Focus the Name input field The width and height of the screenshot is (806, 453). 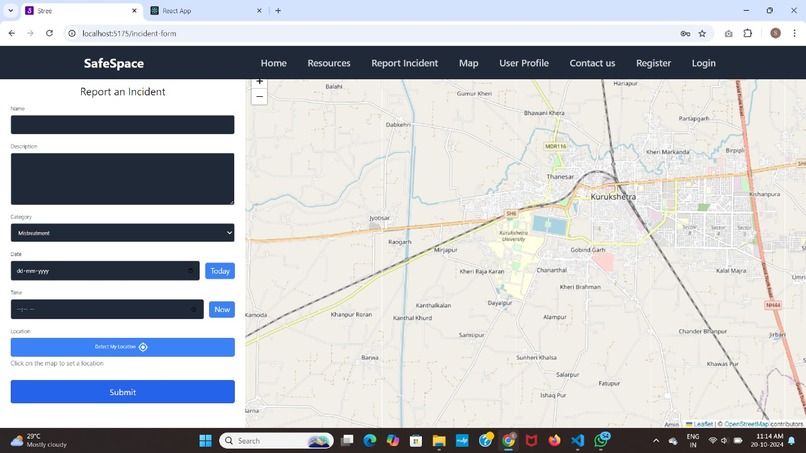pyautogui.click(x=122, y=124)
